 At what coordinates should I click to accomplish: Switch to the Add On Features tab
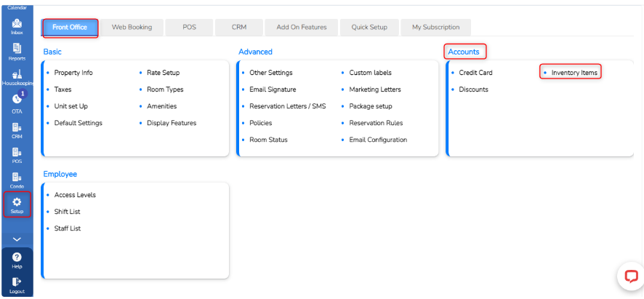click(x=301, y=27)
